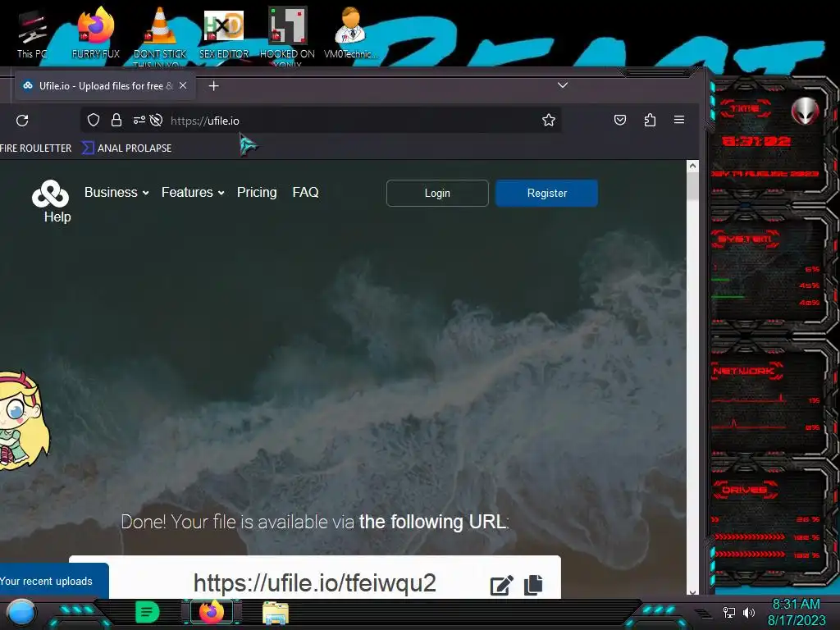This screenshot has width=840, height=630.
Task: Open File Explorer from the taskbar
Action: (x=276, y=613)
